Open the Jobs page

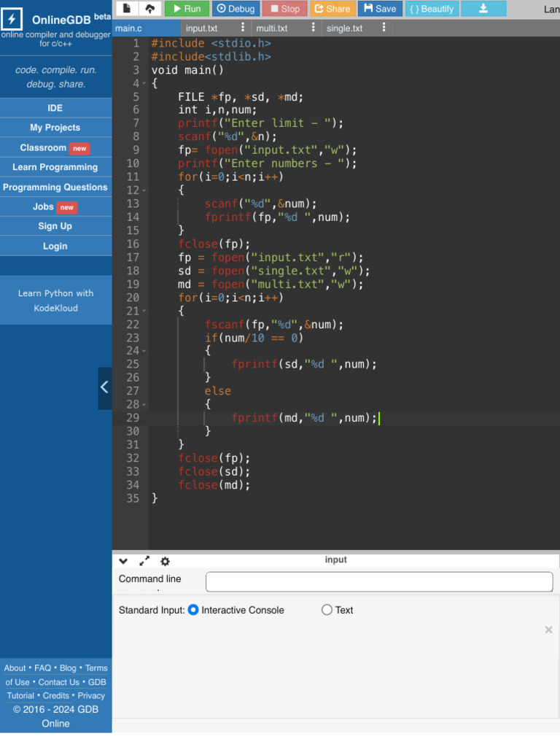55,206
